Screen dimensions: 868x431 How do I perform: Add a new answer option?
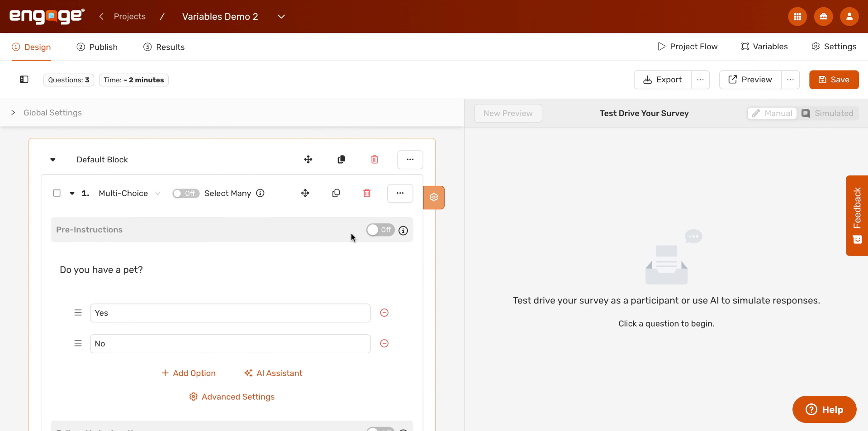189,373
